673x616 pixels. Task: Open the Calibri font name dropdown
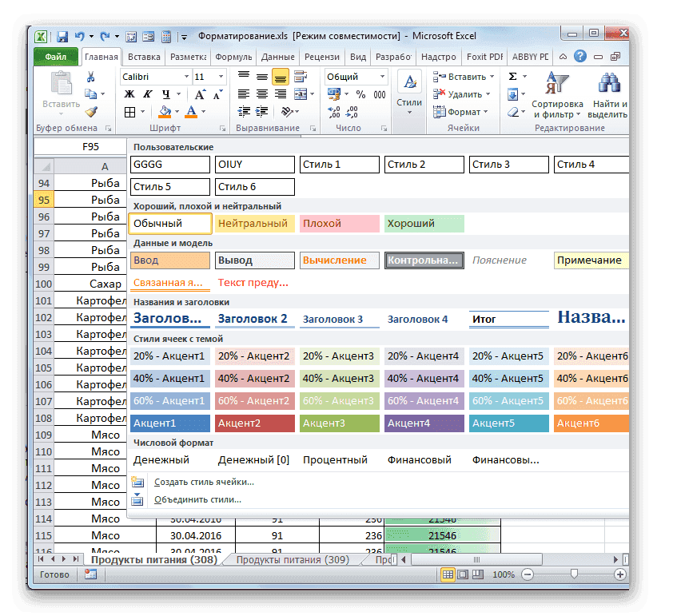188,76
